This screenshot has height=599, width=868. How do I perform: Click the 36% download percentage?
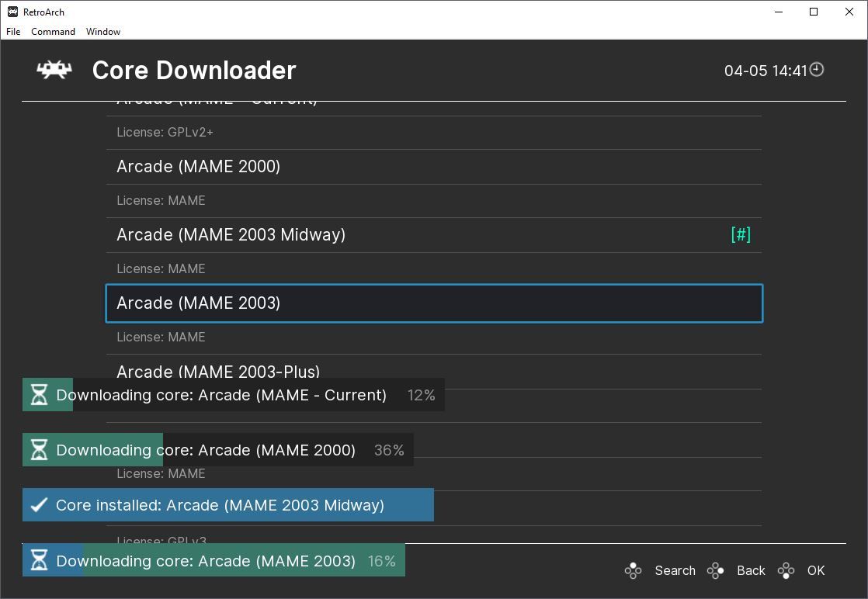click(x=389, y=450)
